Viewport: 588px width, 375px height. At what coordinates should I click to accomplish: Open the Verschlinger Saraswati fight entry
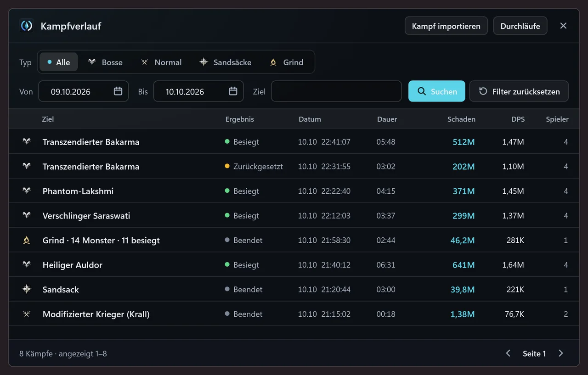[x=294, y=215]
